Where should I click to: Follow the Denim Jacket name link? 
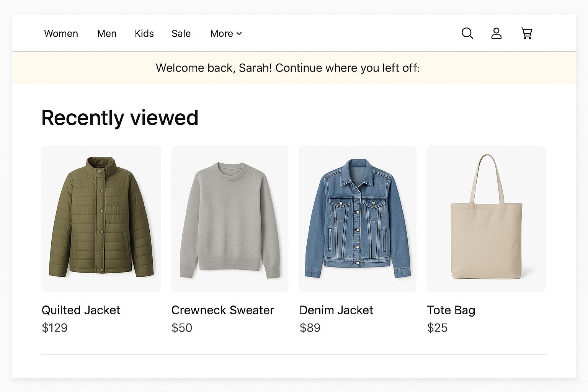coord(336,310)
